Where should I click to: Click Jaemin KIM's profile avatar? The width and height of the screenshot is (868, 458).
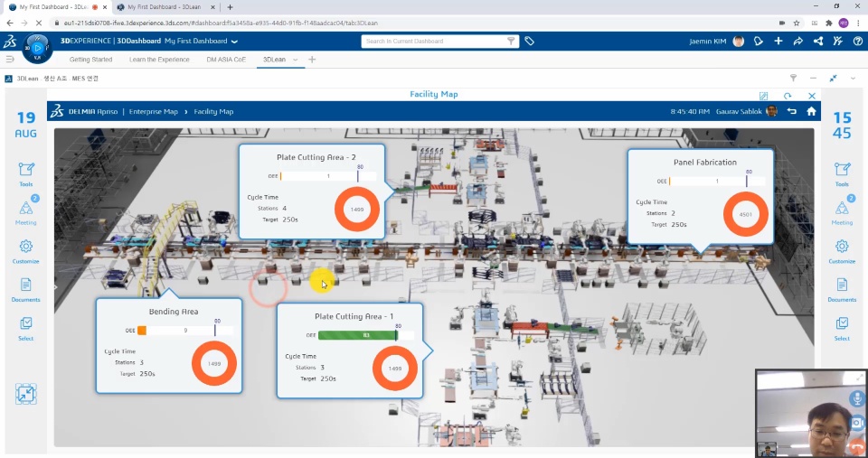click(x=739, y=41)
